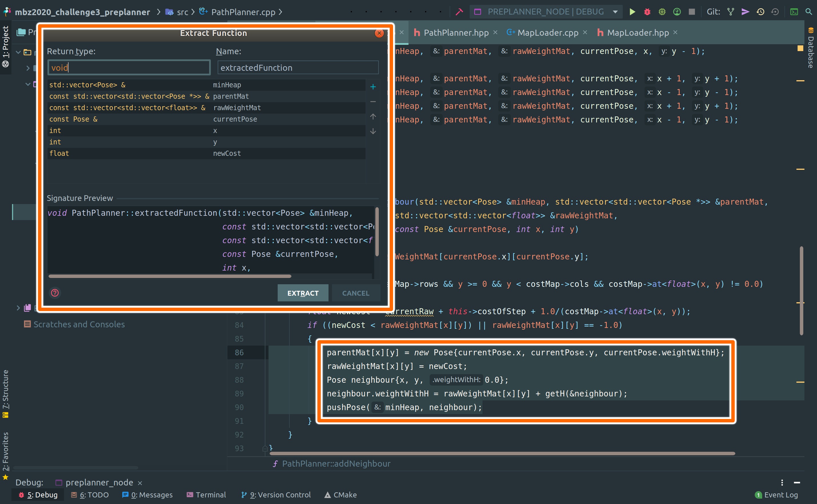This screenshot has width=817, height=504.
Task: Open Search Everywhere with the magnifier icon
Action: pyautogui.click(x=809, y=12)
